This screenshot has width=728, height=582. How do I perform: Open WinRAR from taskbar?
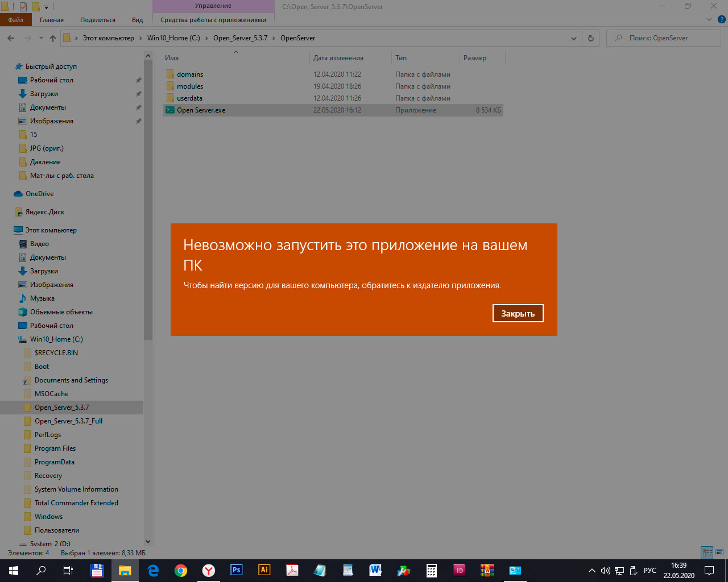(487, 570)
